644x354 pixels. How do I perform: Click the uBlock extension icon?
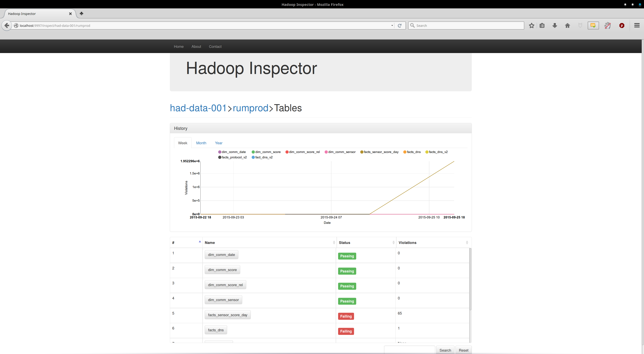[622, 26]
